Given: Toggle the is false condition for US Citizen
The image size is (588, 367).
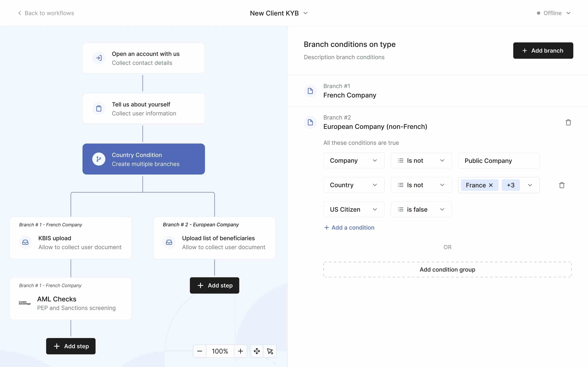Looking at the screenshot, I should [421, 209].
